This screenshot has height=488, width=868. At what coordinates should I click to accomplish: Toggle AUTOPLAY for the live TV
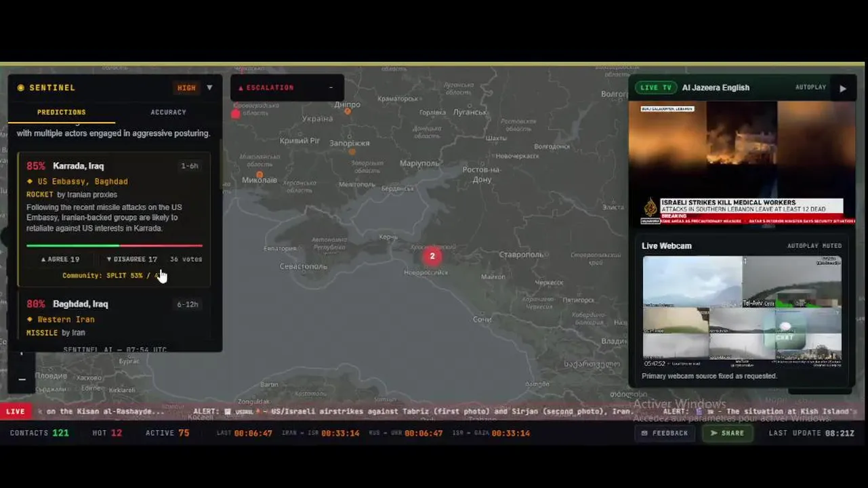[810, 87]
